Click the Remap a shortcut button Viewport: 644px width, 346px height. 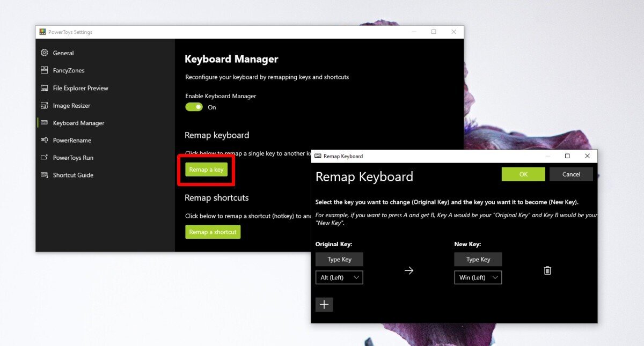[x=213, y=232]
